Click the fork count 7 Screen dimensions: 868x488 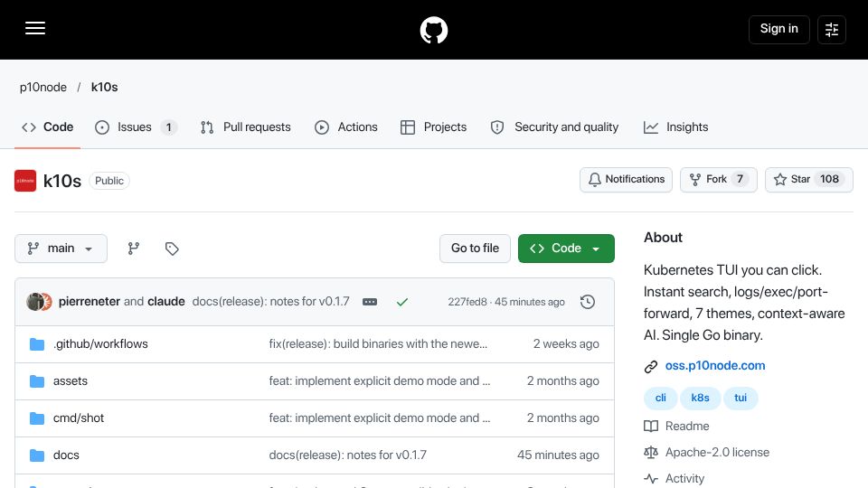[740, 179]
